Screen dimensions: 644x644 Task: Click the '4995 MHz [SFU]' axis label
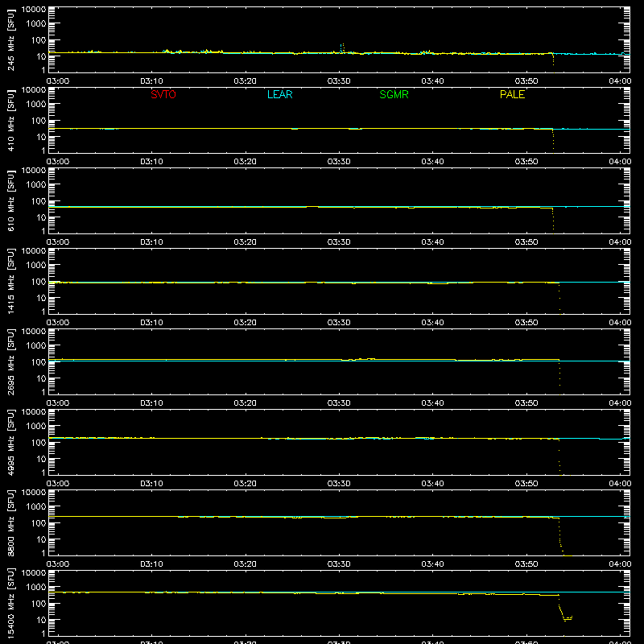click(10, 442)
